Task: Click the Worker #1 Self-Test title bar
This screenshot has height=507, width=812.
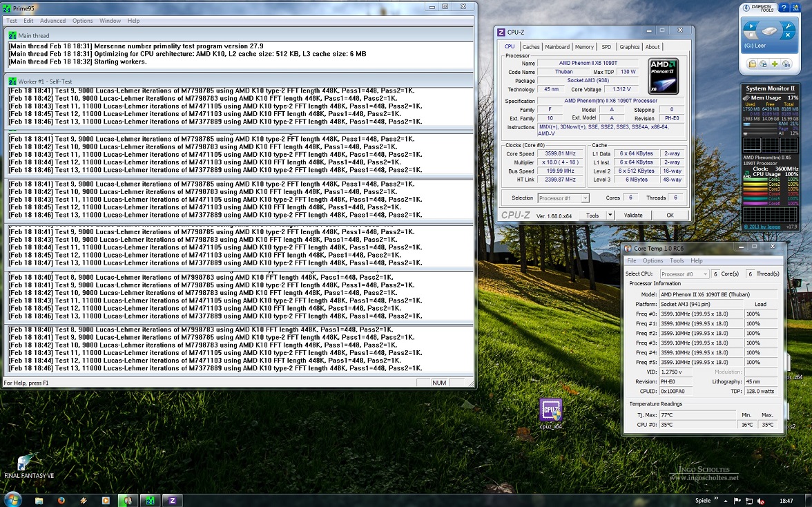Action: point(239,82)
